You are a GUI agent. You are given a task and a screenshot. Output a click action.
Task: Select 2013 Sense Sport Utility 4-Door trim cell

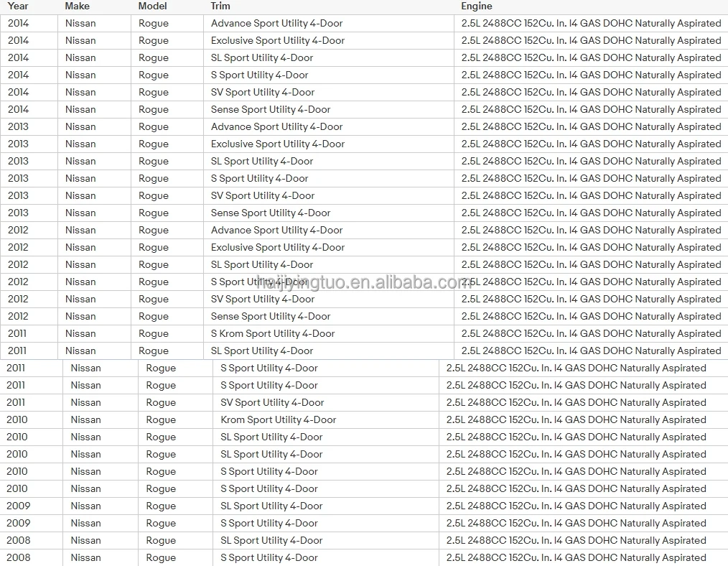pyautogui.click(x=329, y=212)
